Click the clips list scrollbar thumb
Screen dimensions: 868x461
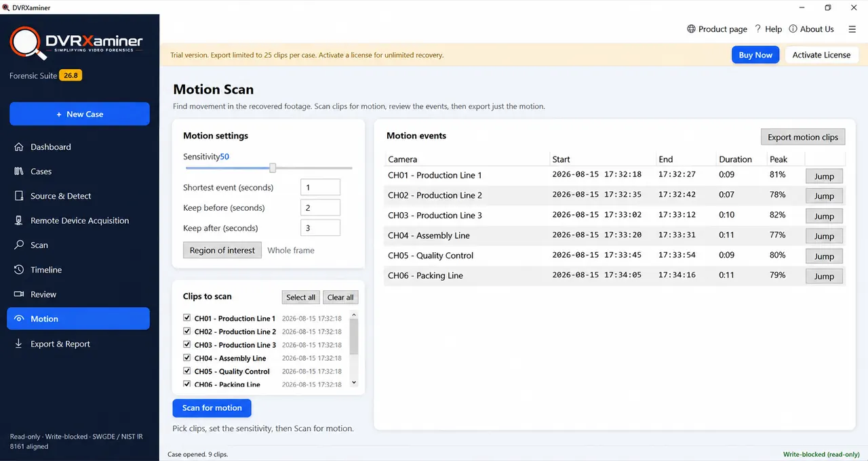353,337
